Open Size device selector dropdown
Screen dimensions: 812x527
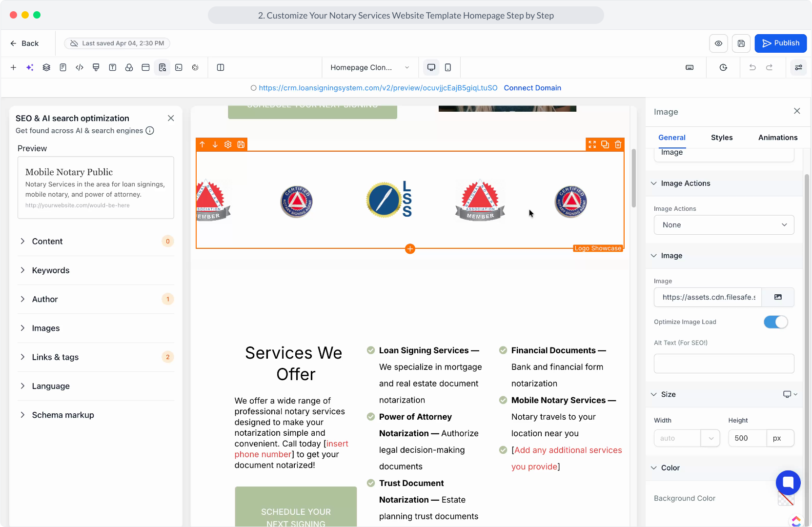tap(790, 394)
